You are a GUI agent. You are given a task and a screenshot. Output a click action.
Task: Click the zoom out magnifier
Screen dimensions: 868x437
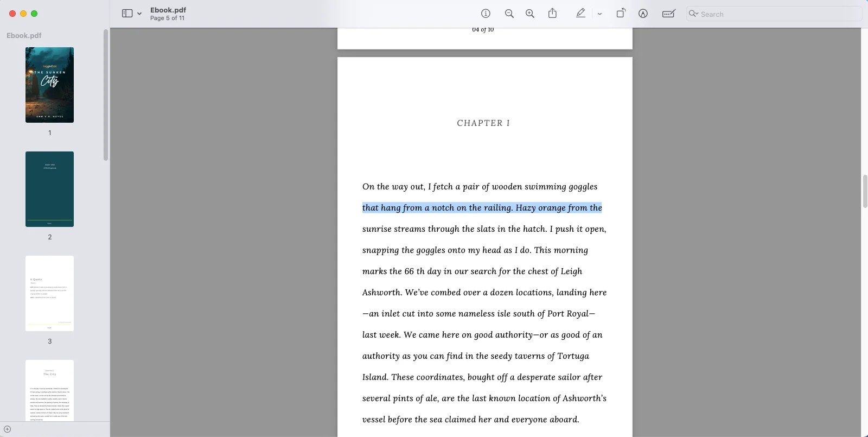click(509, 14)
